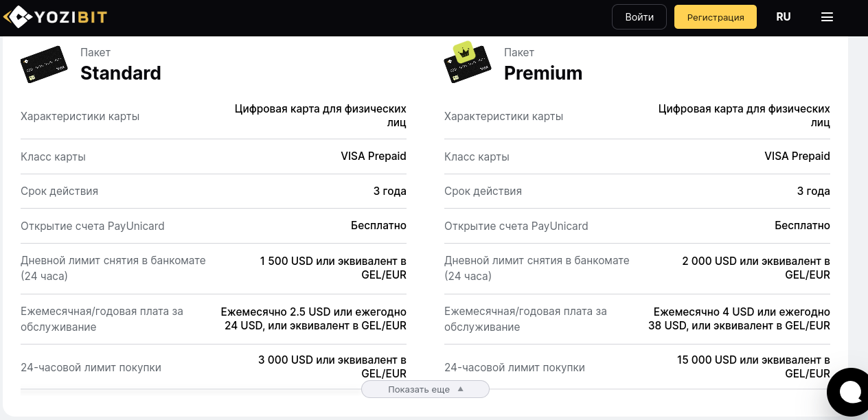
Task: Select the Standard package title
Action: [121, 73]
